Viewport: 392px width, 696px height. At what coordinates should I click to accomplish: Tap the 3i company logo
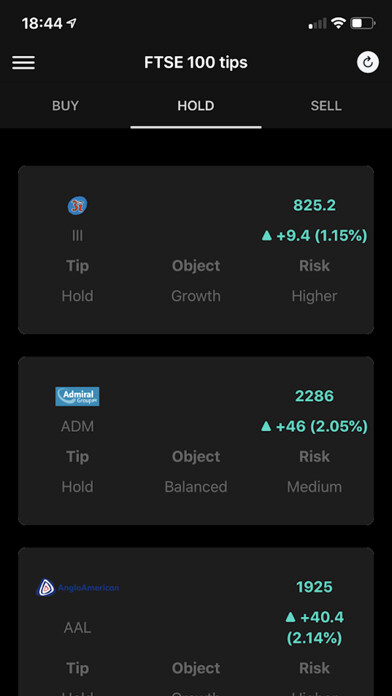(77, 206)
